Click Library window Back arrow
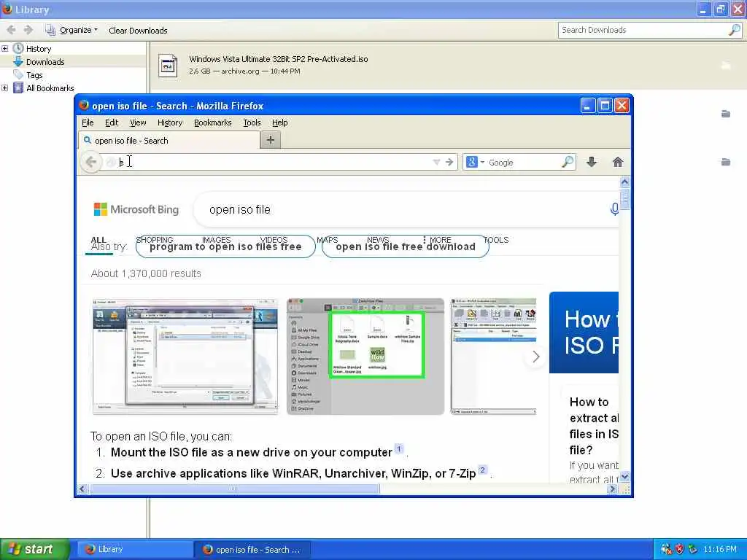Viewport: 747px width, 560px height. pos(12,30)
